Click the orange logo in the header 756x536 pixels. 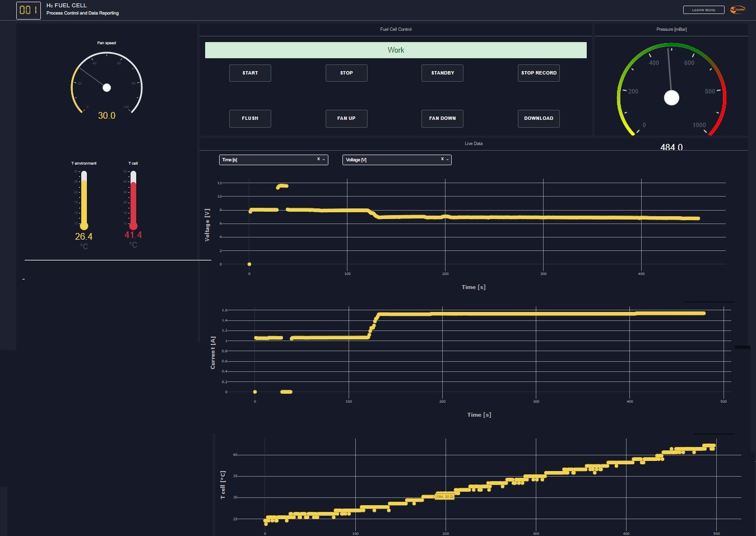click(738, 10)
